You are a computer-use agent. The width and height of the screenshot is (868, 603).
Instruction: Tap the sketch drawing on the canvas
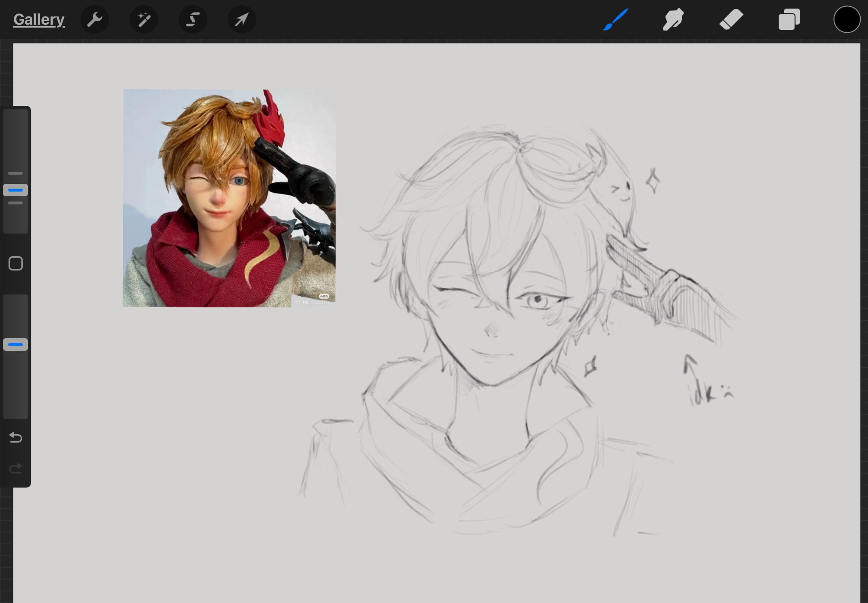tap(510, 302)
